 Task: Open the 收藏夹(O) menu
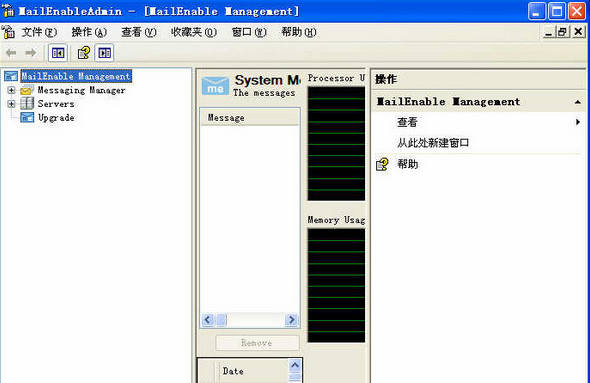(x=194, y=32)
